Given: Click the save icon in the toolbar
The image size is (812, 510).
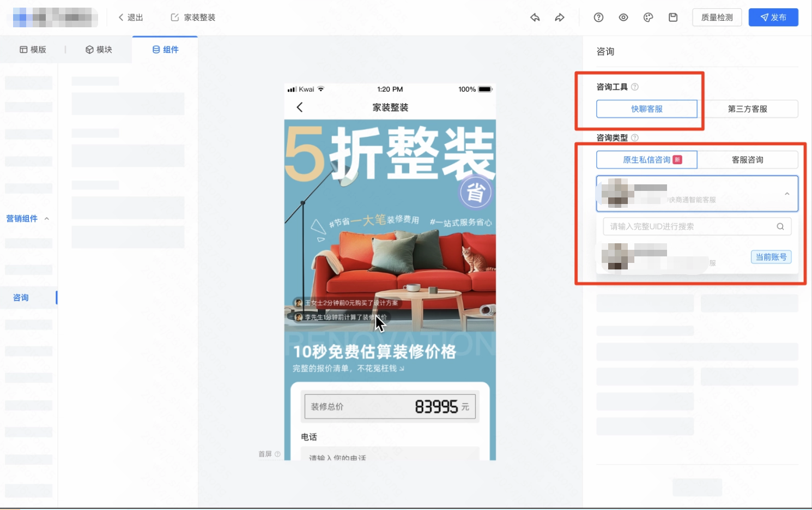Looking at the screenshot, I should pos(673,17).
